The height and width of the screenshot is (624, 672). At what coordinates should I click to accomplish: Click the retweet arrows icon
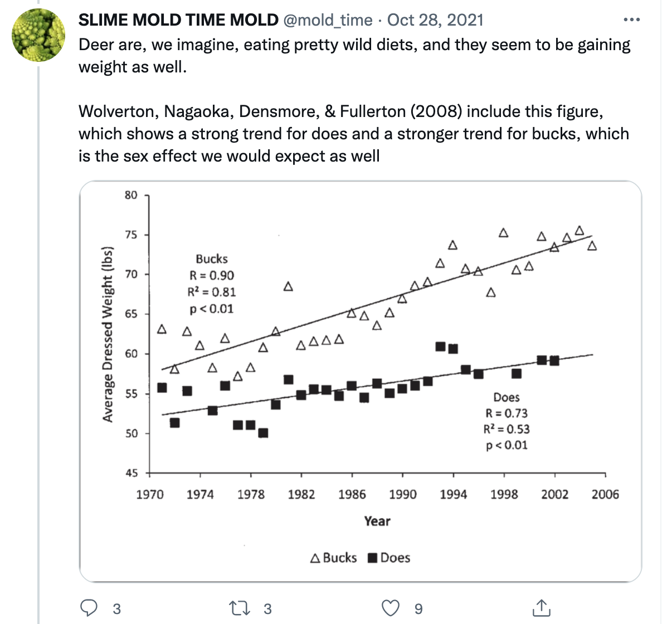pos(240,608)
